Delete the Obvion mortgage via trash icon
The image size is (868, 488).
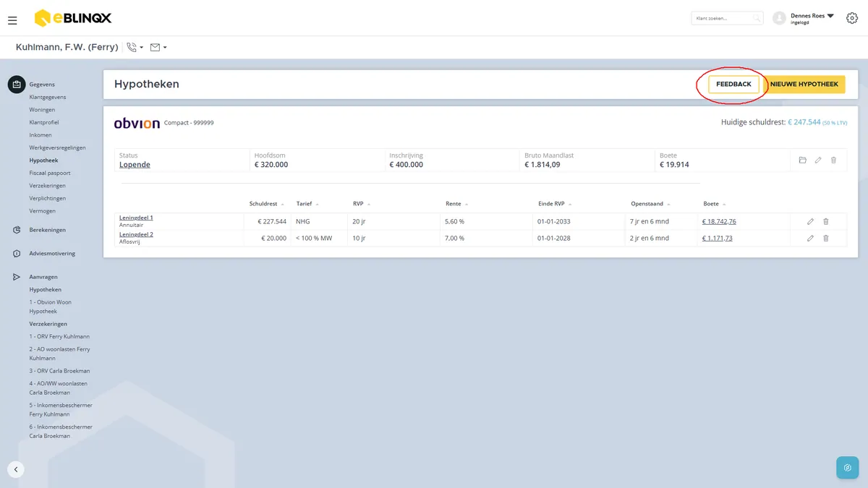coord(833,160)
